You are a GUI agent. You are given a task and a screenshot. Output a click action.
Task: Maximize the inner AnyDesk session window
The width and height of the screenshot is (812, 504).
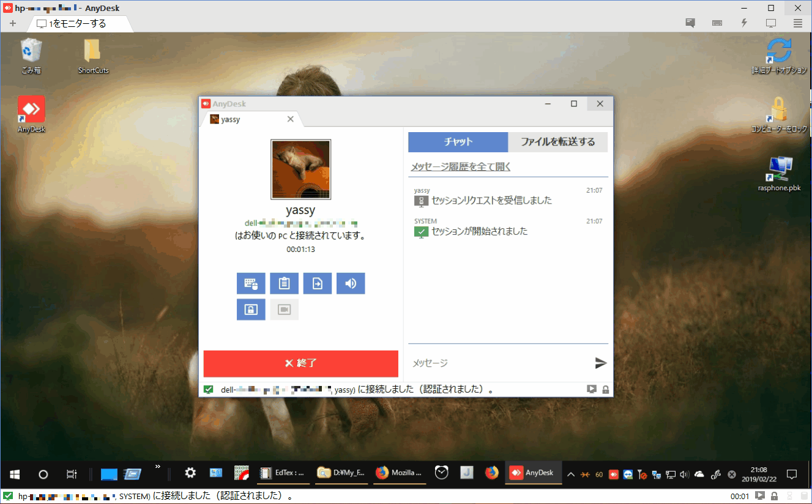(574, 103)
